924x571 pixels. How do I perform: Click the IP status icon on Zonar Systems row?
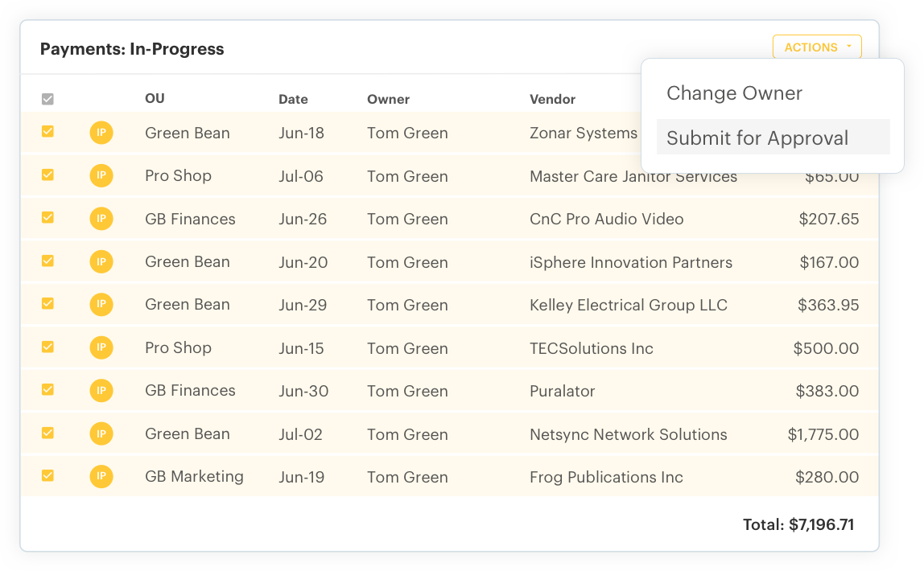tap(101, 133)
